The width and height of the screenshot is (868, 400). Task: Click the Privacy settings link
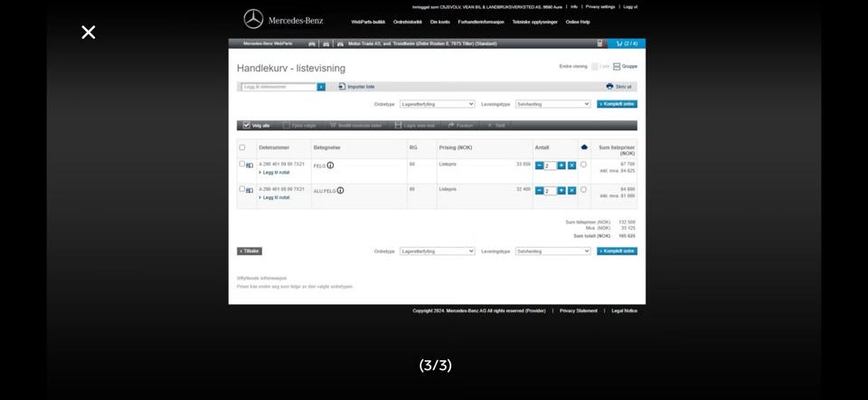(x=600, y=7)
